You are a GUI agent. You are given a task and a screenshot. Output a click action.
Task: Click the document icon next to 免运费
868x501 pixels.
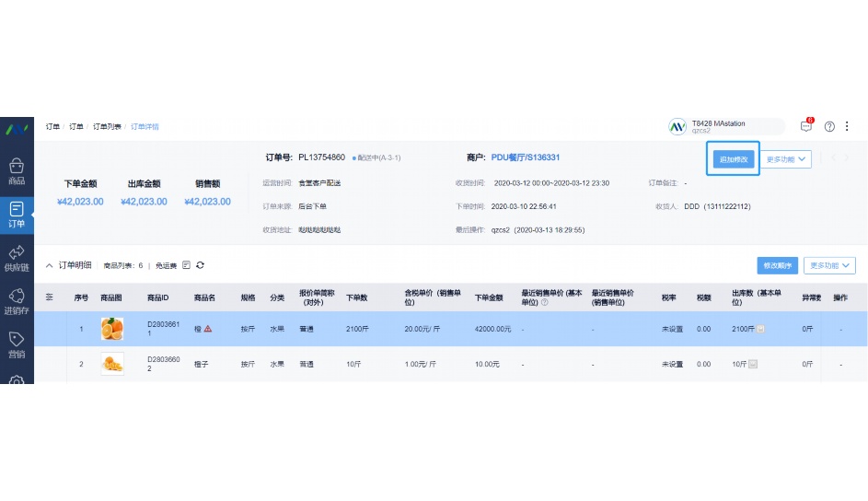click(186, 265)
